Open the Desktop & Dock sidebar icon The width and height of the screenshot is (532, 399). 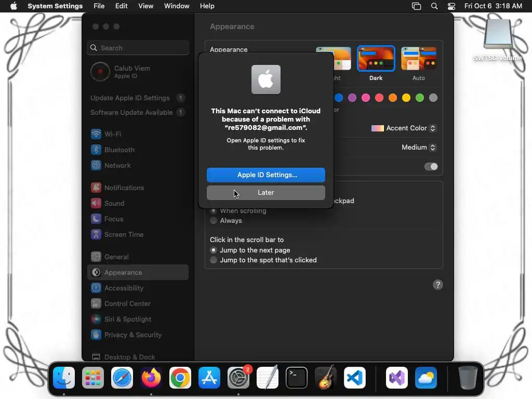pyautogui.click(x=96, y=357)
